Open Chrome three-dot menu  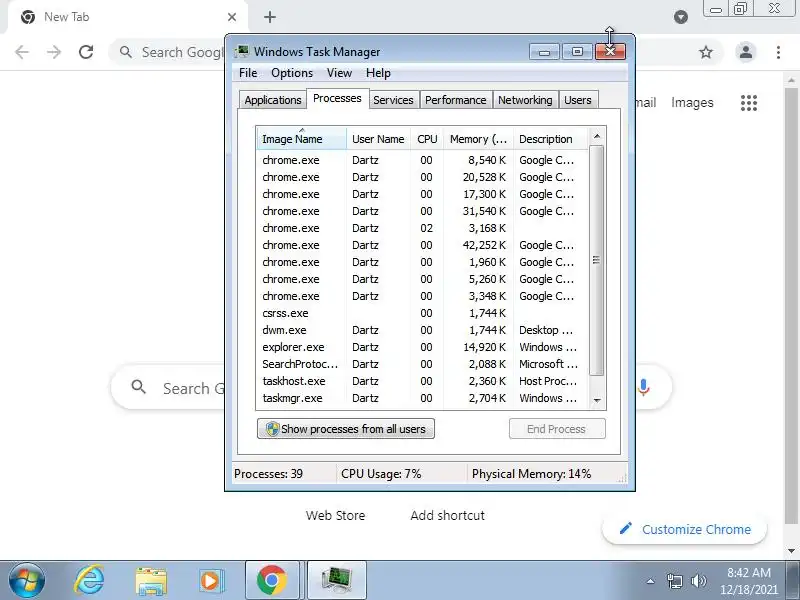778,52
